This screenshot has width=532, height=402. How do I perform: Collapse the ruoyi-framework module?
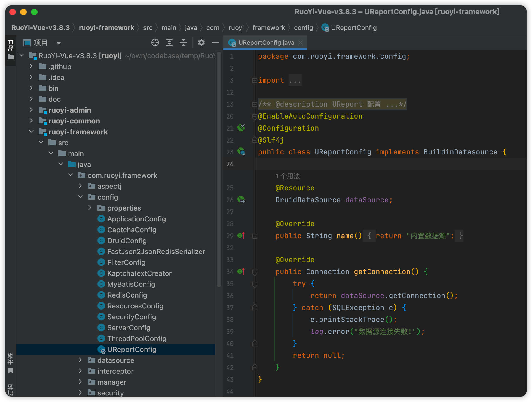(31, 132)
